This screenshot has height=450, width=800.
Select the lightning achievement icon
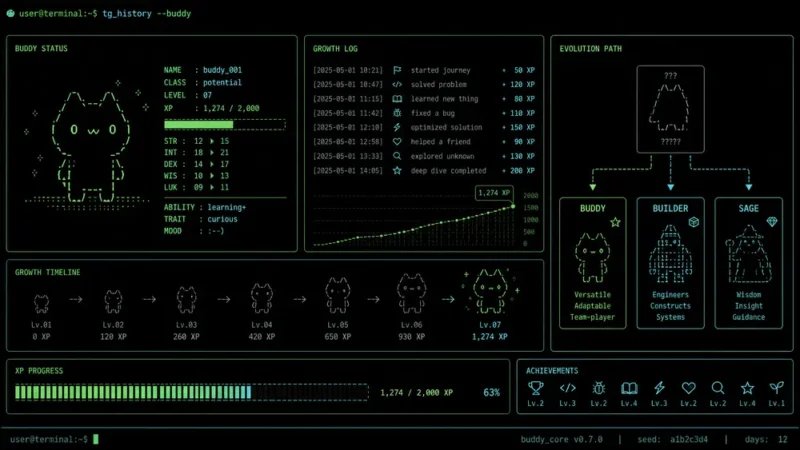point(659,388)
